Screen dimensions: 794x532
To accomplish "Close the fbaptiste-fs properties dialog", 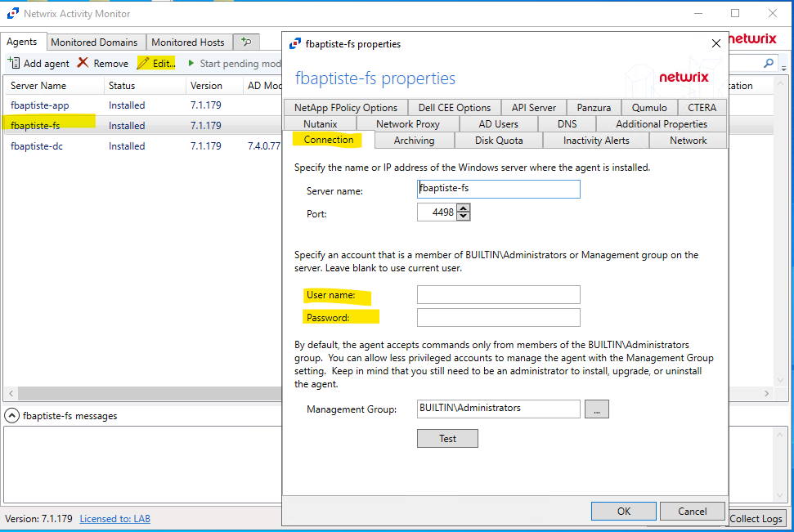I will (716, 43).
